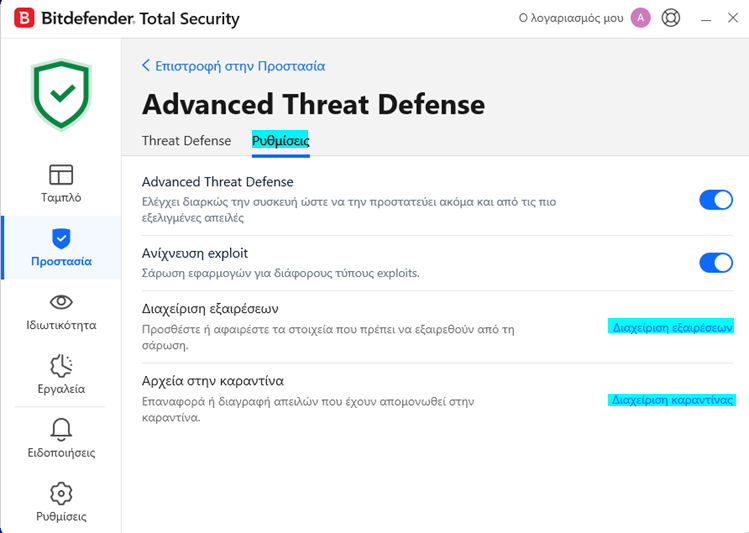Turn off the Ανίχνευση exploit toggle
749x533 pixels.
click(x=716, y=263)
